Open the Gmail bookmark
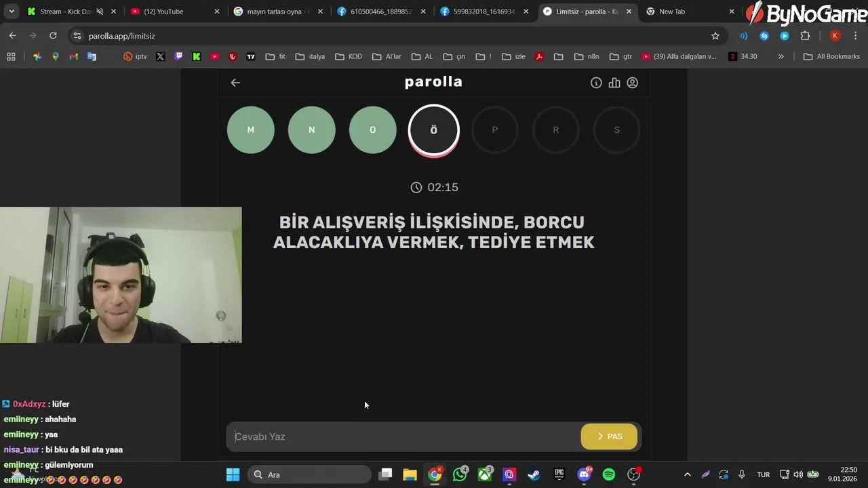This screenshot has width=868, height=488. click(x=73, y=57)
